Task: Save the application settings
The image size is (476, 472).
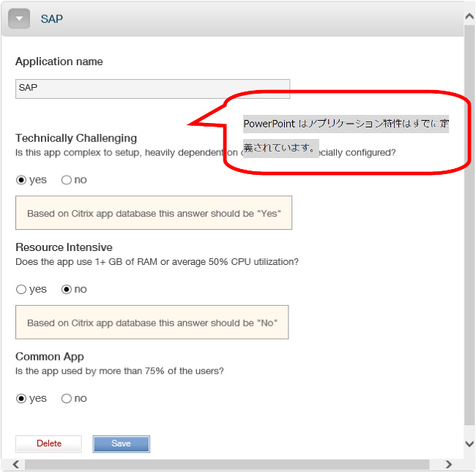Action: point(121,443)
